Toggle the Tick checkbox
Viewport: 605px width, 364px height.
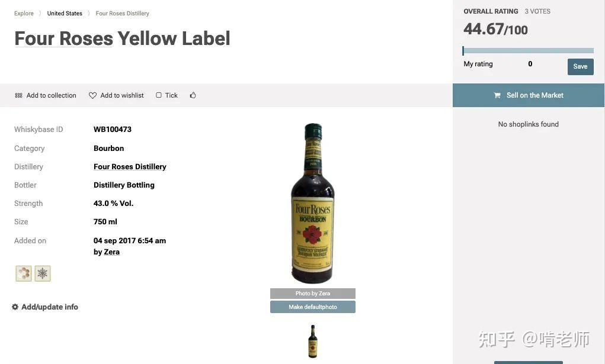[x=159, y=95]
